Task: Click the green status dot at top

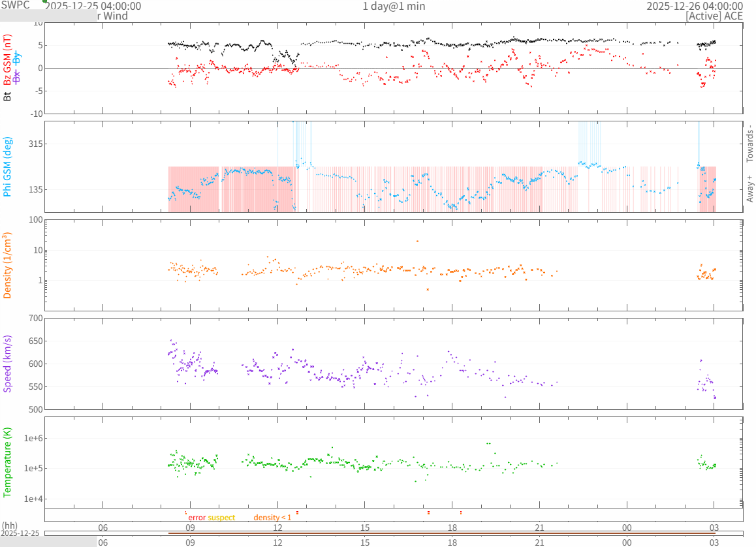Action: tap(44, 1)
